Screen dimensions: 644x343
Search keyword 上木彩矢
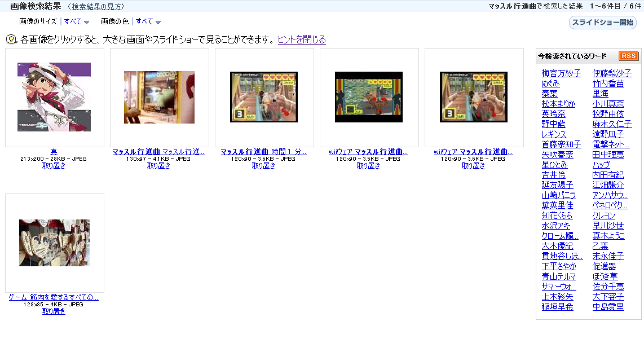tap(557, 297)
